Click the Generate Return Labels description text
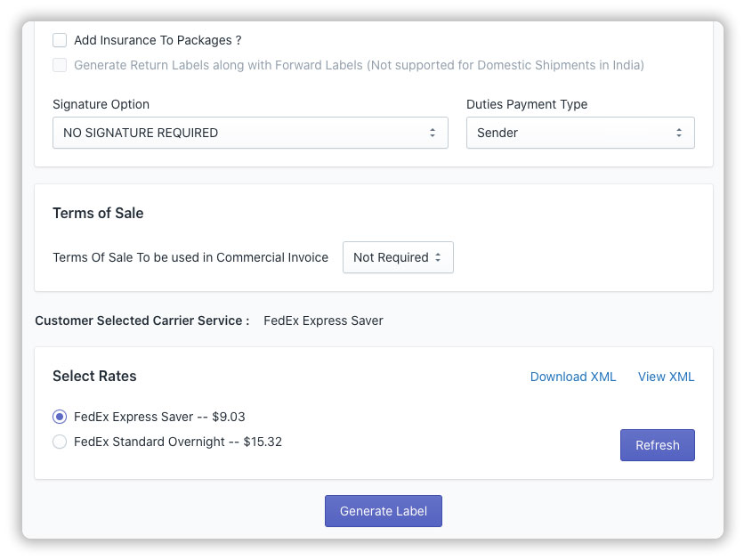Viewport: 744px width, 560px height. click(x=359, y=65)
